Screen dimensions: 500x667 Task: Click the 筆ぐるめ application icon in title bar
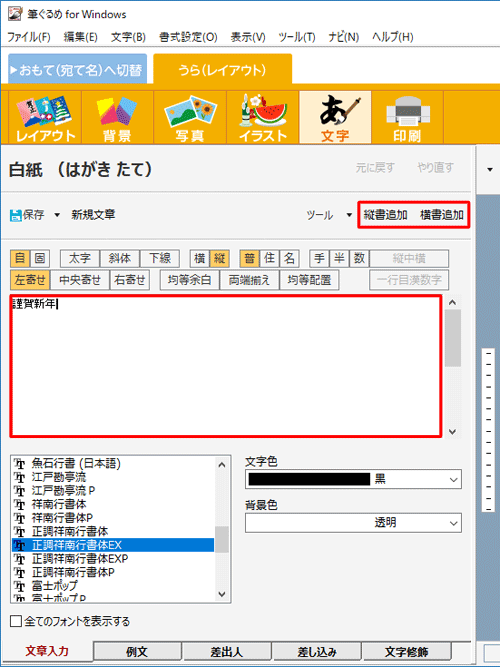pos(15,14)
